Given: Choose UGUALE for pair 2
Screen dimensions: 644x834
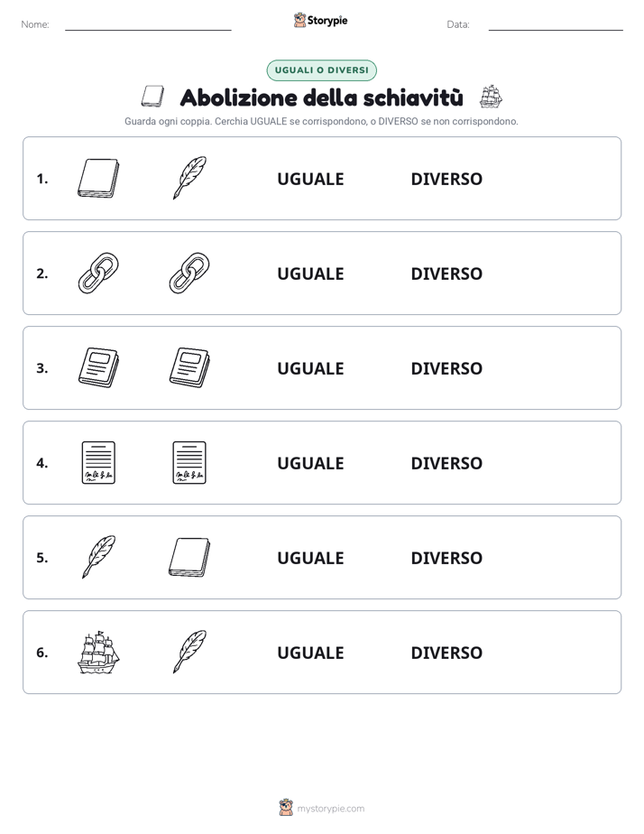Looking at the screenshot, I should point(310,273).
